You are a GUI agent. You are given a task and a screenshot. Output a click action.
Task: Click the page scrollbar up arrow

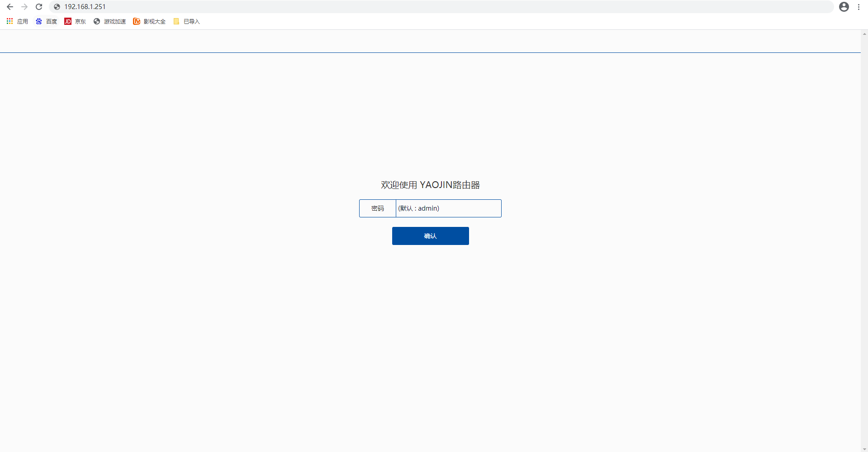pyautogui.click(x=864, y=34)
